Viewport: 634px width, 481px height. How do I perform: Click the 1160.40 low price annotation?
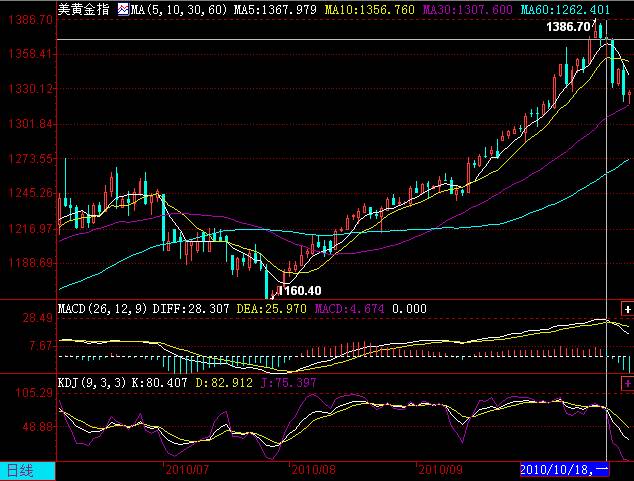point(300,291)
